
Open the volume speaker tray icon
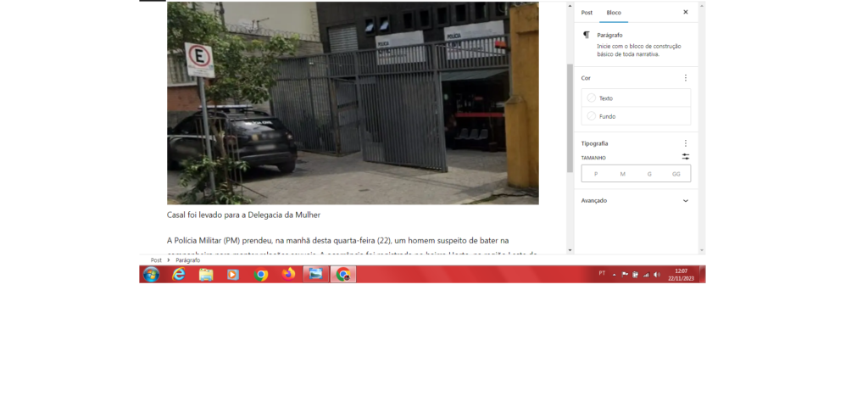(657, 275)
